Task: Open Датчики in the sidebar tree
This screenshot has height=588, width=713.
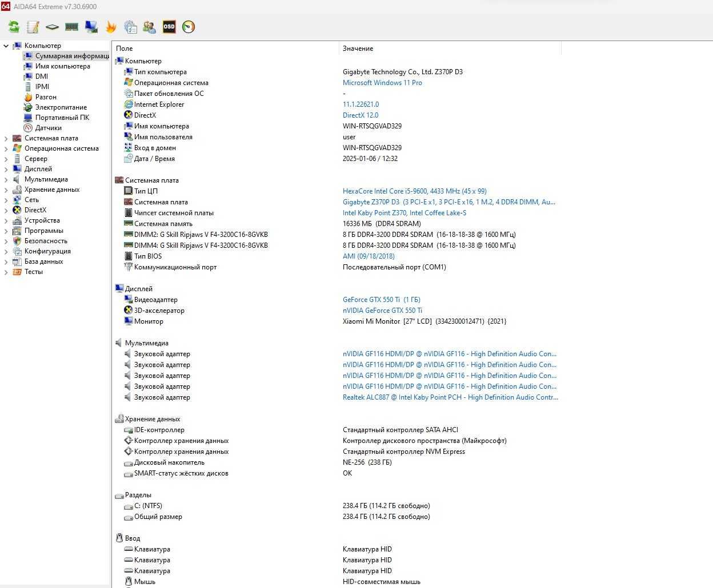Action: pos(49,128)
